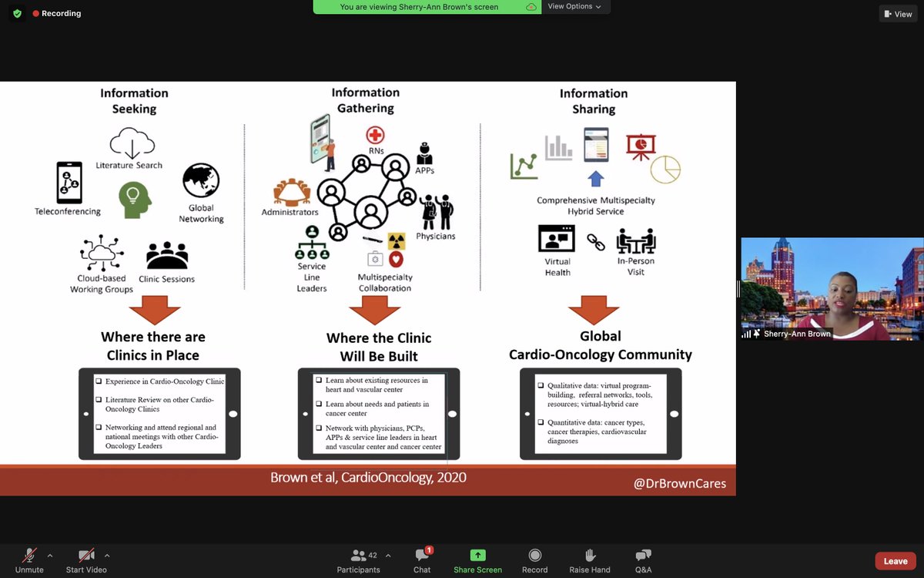Click 'Comprehensive Multispecialty Hybrid Service' label
The image size is (924, 578).
[x=596, y=206]
